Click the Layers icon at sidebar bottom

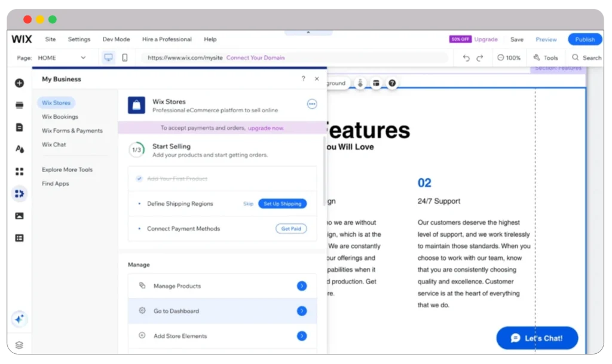pyautogui.click(x=19, y=345)
